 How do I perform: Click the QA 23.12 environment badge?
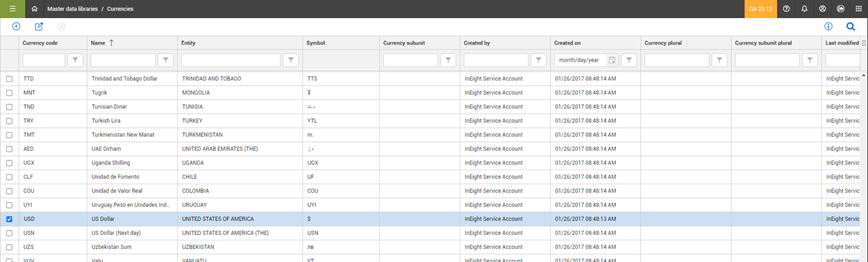click(x=761, y=9)
